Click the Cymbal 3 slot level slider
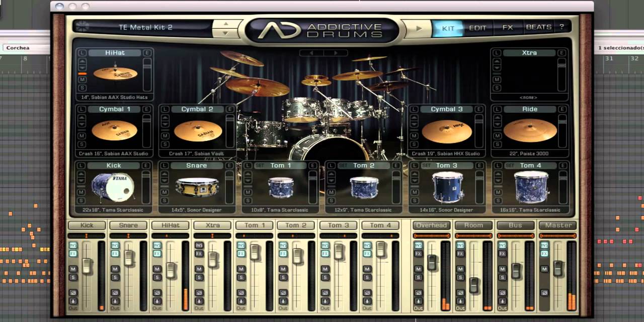644x322 pixels. [x=479, y=130]
